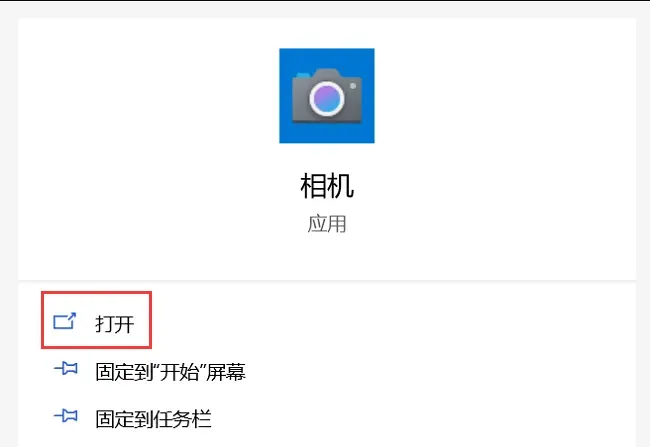Pin Camera to the taskbar

tap(133, 419)
